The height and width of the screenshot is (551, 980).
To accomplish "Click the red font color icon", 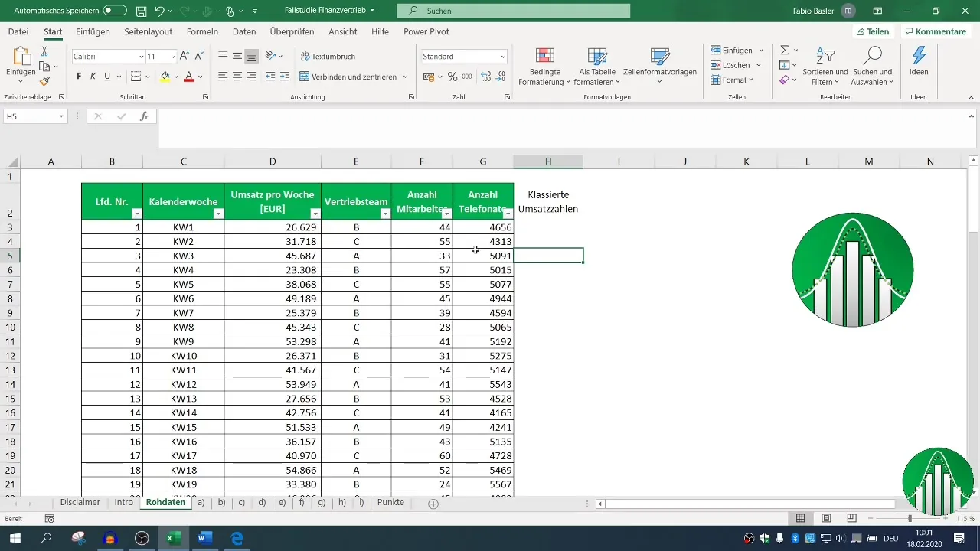I will click(188, 77).
